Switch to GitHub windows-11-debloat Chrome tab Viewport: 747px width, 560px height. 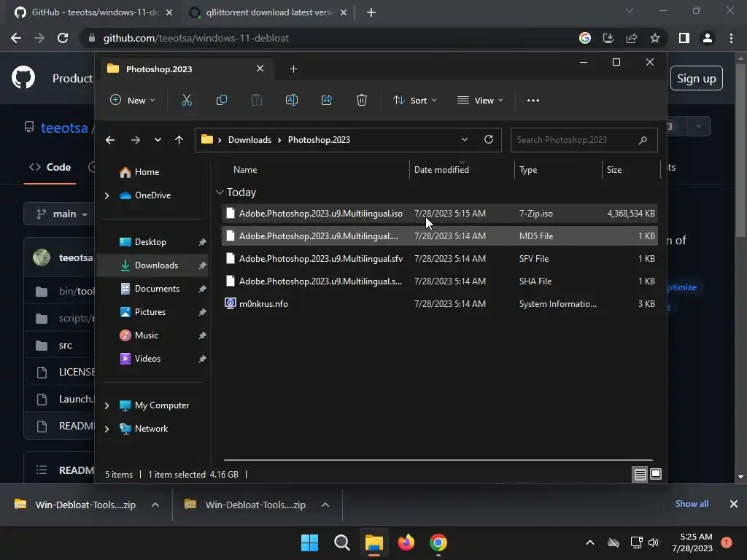[91, 12]
